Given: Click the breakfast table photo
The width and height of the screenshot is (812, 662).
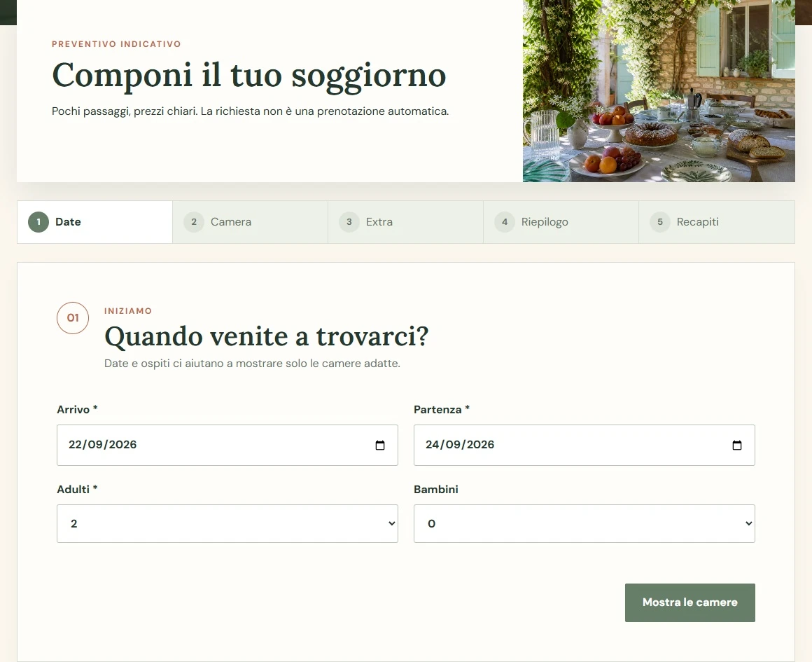Looking at the screenshot, I should point(659,91).
